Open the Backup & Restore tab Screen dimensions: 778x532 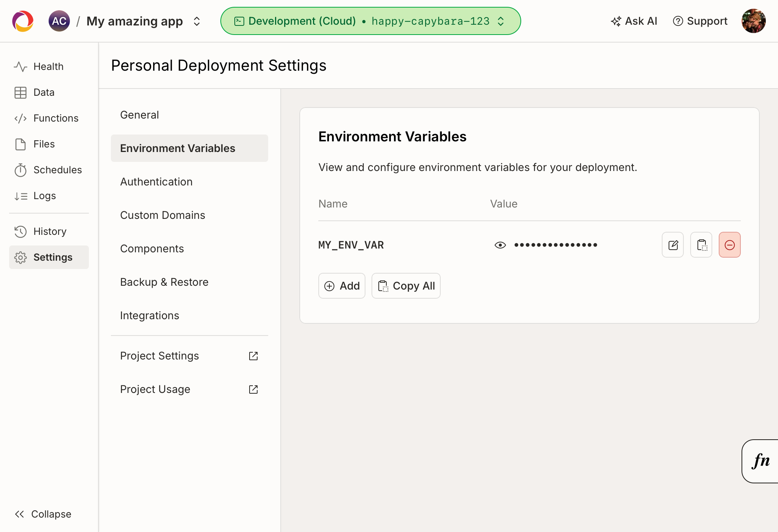[x=190, y=282]
